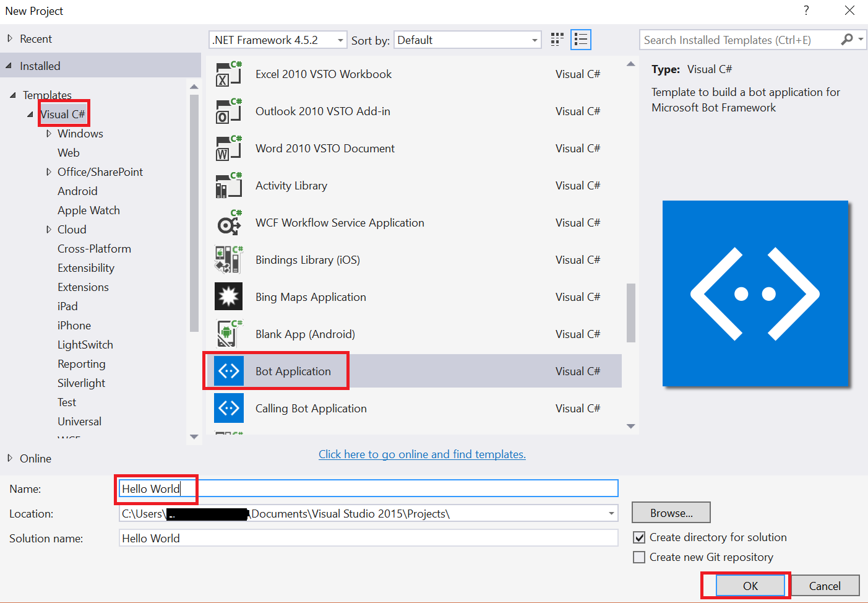Image resolution: width=868 pixels, height=603 pixels.
Task: Open the .NET Framework version dropdown
Action: (278, 40)
